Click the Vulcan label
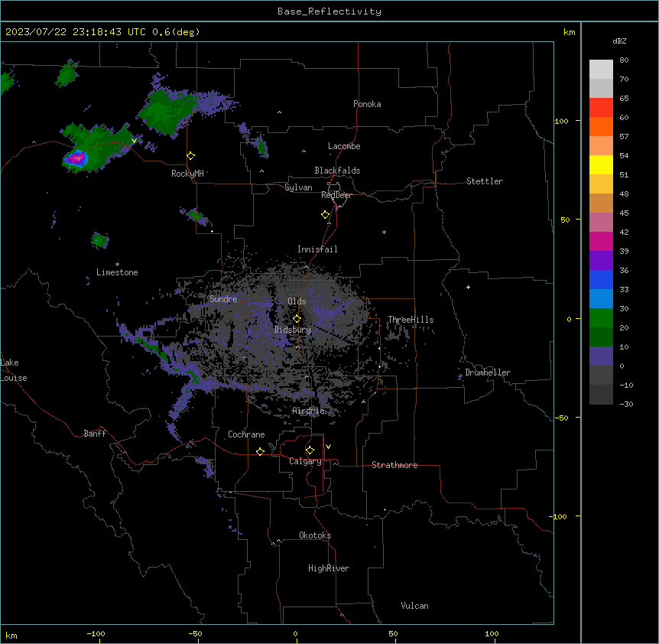Screen dimensions: 659x644 414,606
